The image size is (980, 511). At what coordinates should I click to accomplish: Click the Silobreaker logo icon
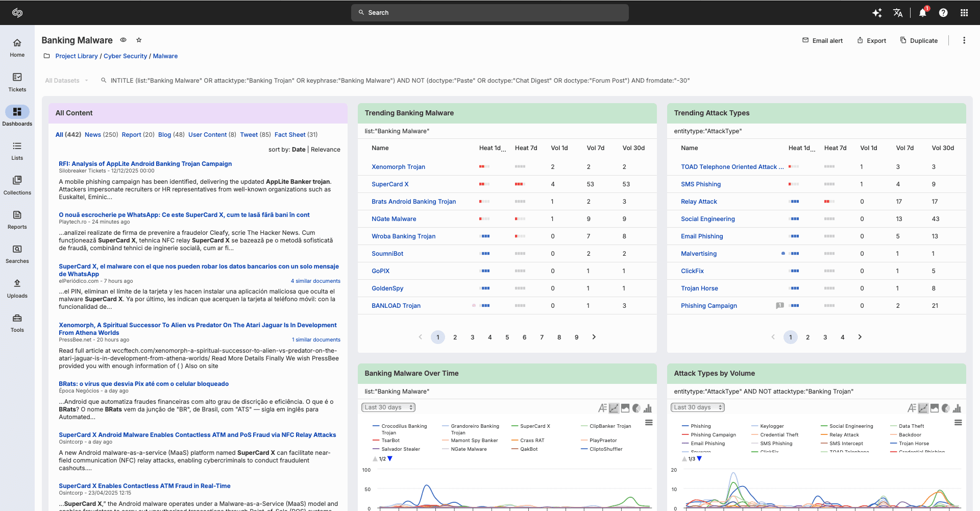click(x=17, y=13)
